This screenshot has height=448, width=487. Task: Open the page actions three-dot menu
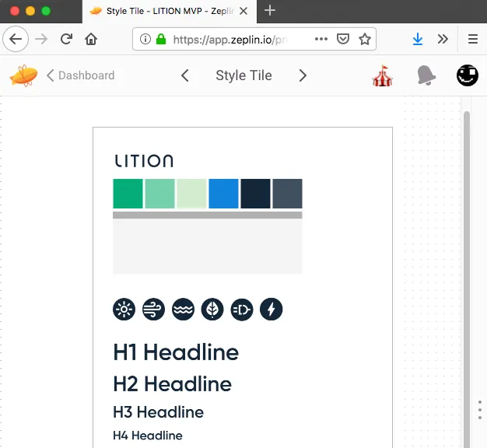(321, 39)
